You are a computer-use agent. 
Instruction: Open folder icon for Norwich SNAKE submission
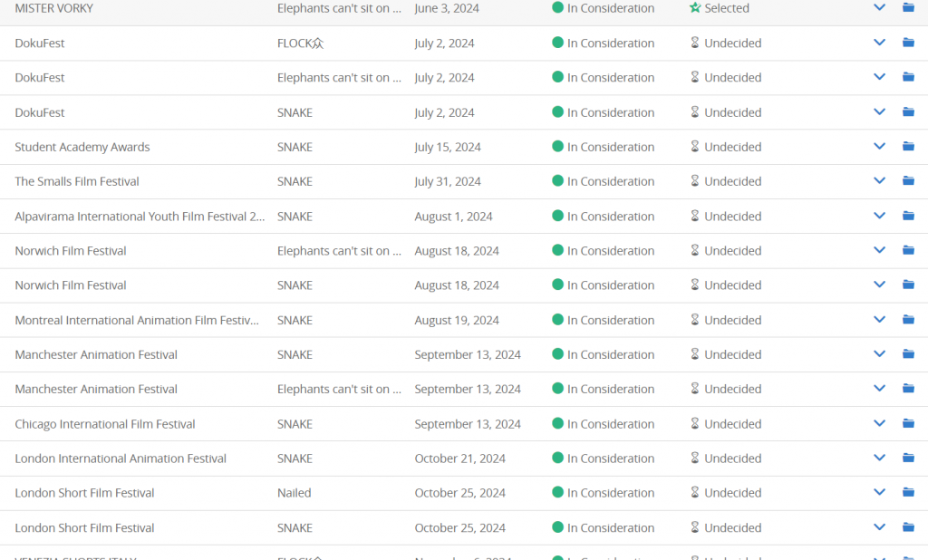point(908,285)
